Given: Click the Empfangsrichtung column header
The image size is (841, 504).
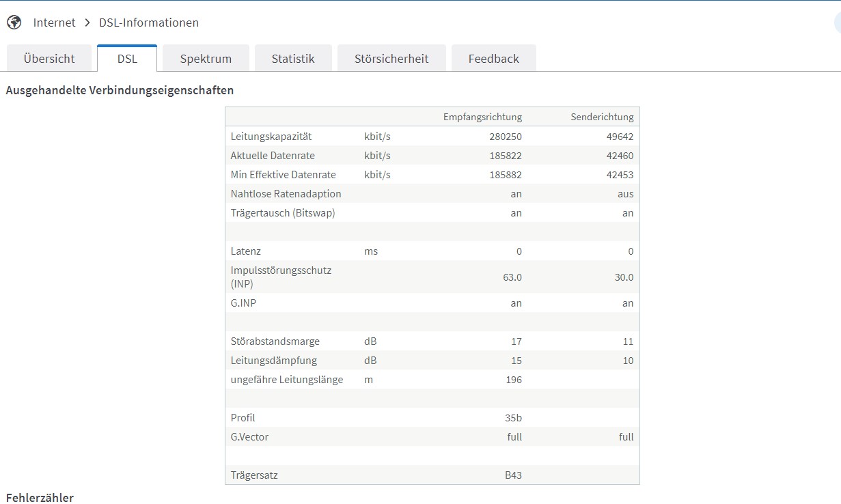Looking at the screenshot, I should point(482,117).
